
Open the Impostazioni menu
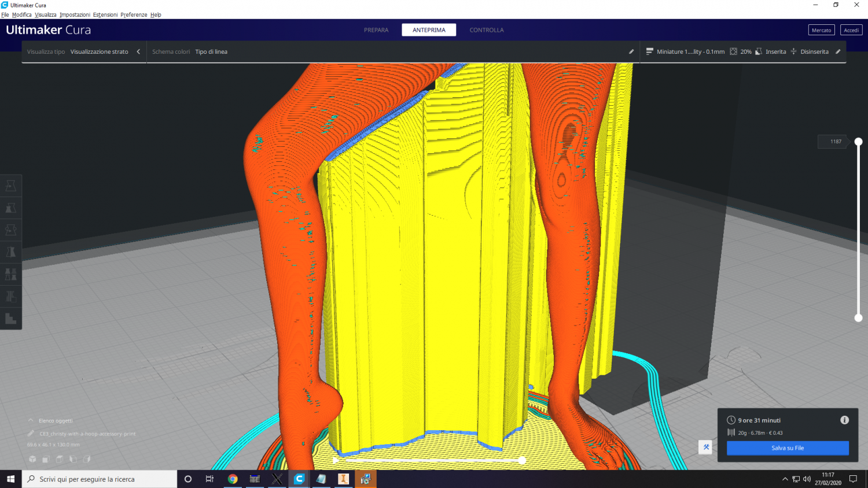75,14
